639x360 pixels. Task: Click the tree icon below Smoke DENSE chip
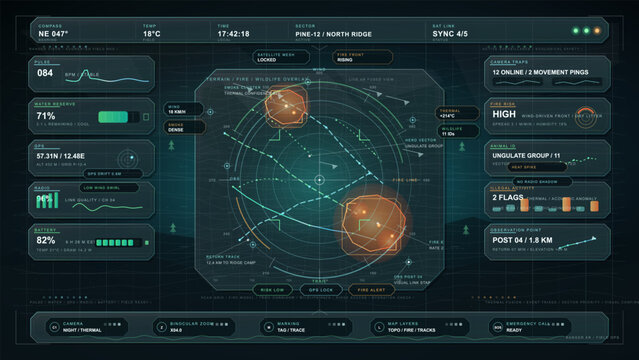point(172,145)
